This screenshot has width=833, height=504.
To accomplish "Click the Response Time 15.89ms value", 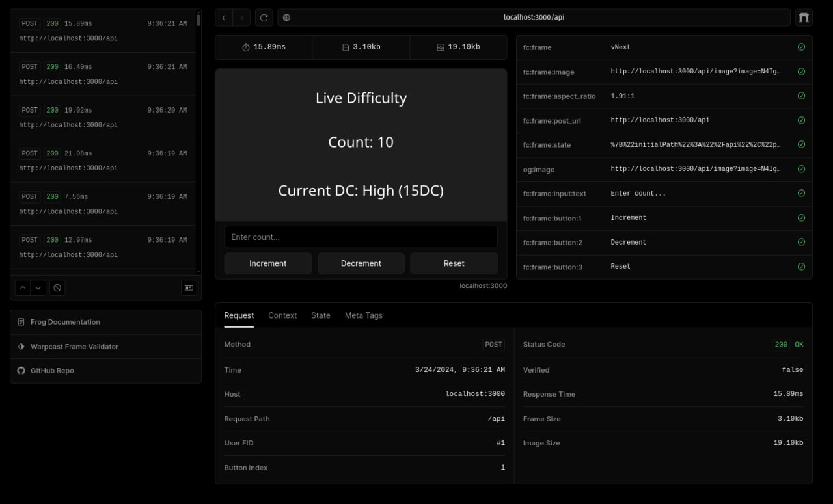I will (x=788, y=394).
